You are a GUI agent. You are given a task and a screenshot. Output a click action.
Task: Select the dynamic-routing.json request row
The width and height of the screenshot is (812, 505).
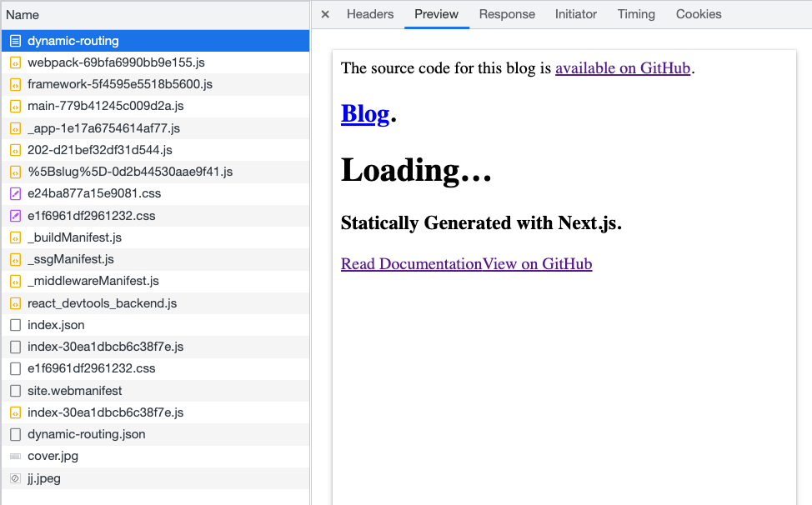pos(87,434)
